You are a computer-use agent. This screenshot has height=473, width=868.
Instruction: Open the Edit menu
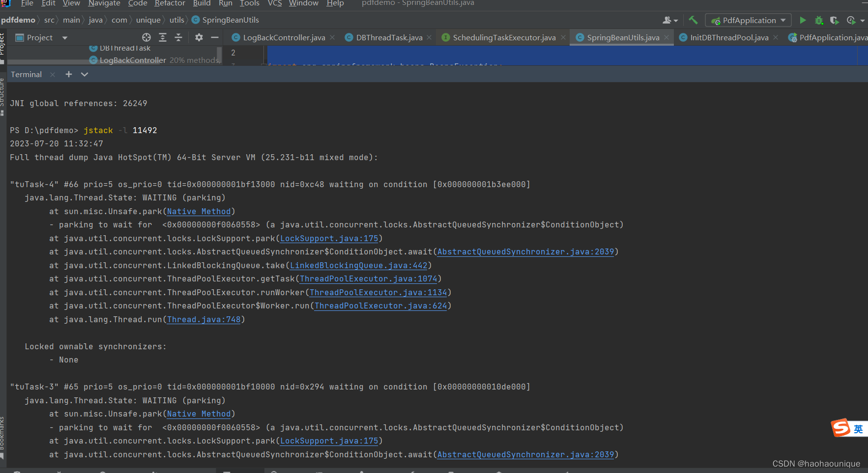click(x=48, y=3)
